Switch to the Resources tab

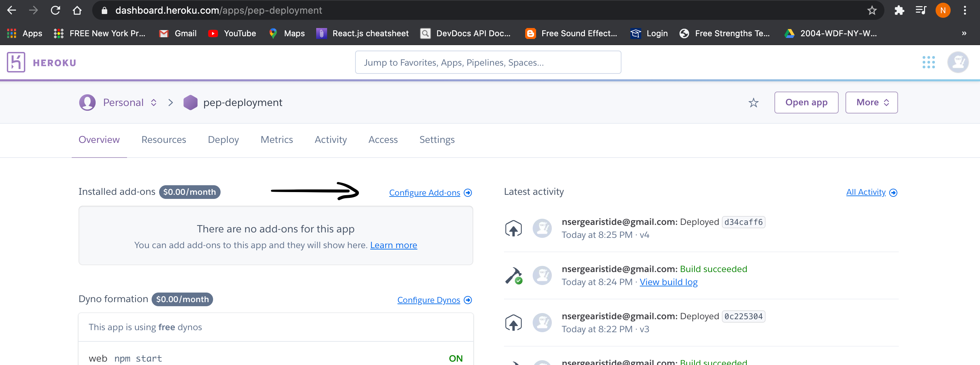[x=164, y=140]
